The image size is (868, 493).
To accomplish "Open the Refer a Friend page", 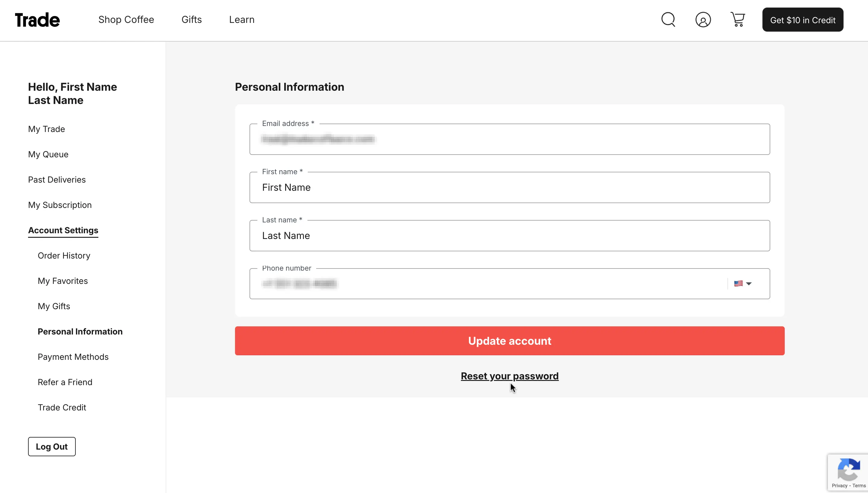I will click(65, 382).
